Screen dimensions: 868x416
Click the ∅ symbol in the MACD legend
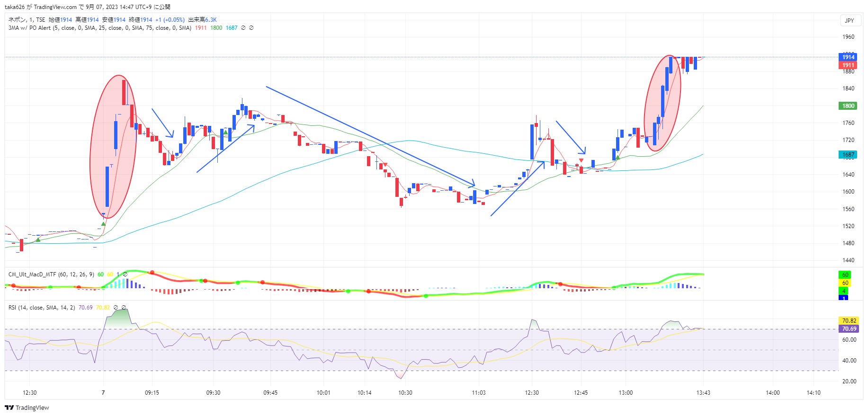(x=125, y=274)
